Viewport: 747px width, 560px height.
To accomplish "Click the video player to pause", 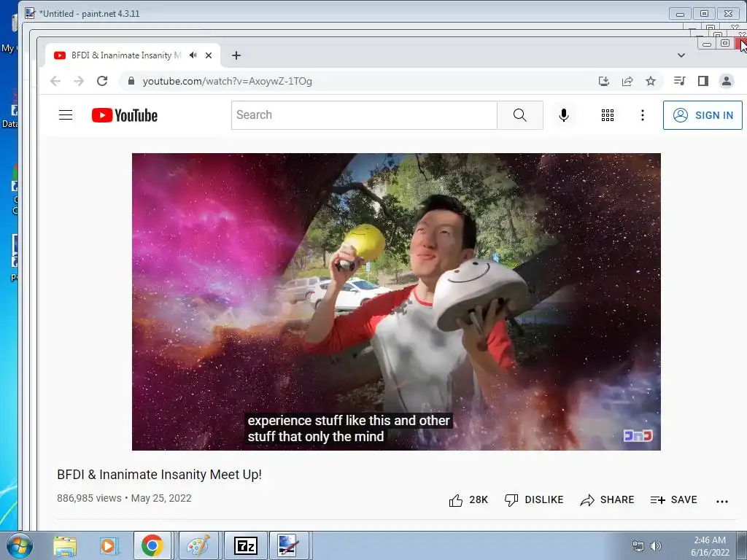I will [396, 302].
